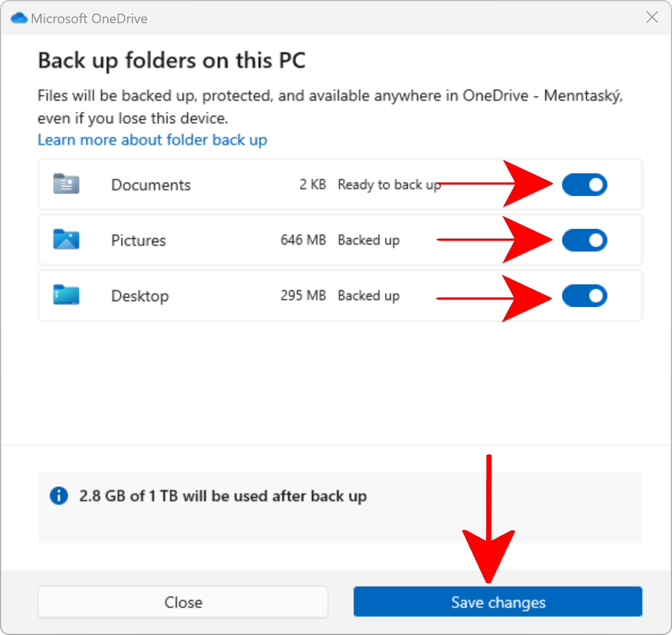Click the 295 MB size of Desktop
This screenshot has height=635, width=672.
tap(303, 296)
